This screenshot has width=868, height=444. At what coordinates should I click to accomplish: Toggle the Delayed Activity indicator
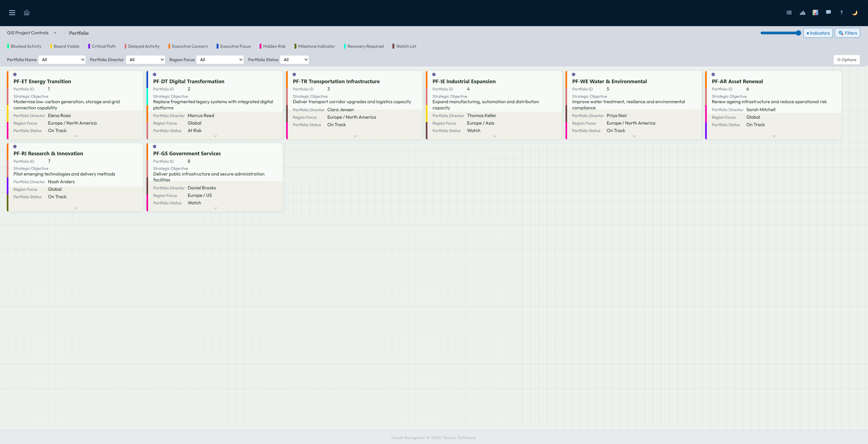click(142, 46)
